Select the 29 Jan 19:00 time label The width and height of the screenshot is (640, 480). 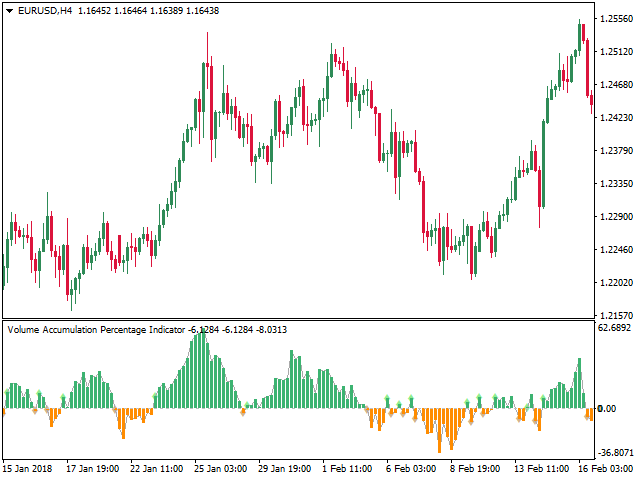tap(284, 468)
